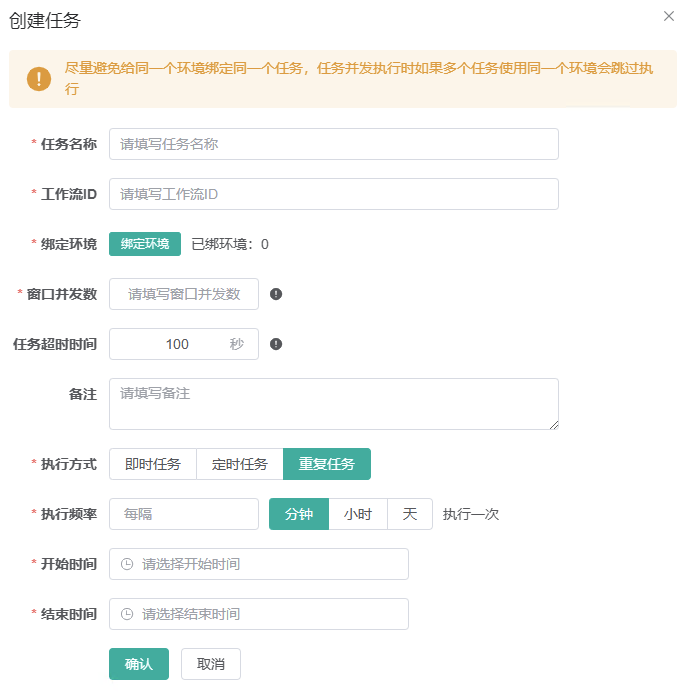
Task: Choose 分钟 as frequency unit
Action: 299,514
